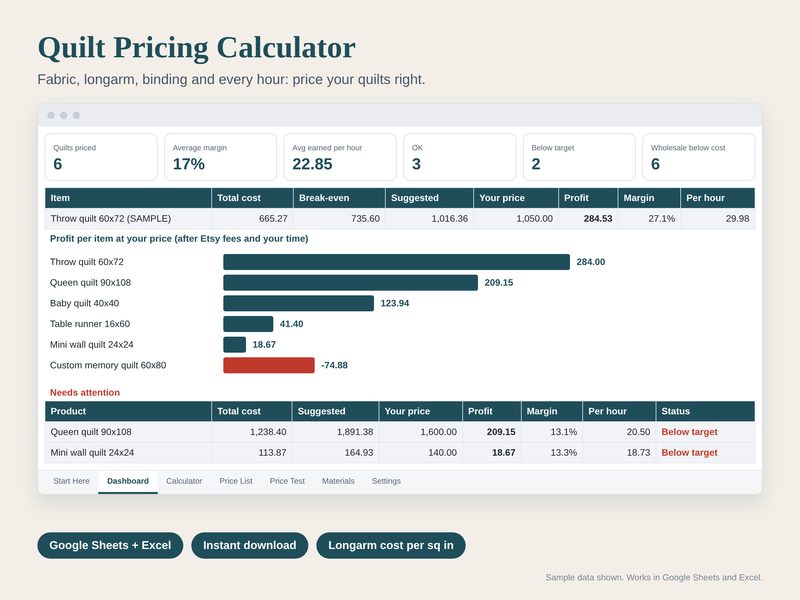Select the Throw quilt 60x72 (SAMPLE) cell
This screenshot has height=600, width=800.
pyautogui.click(x=128, y=218)
